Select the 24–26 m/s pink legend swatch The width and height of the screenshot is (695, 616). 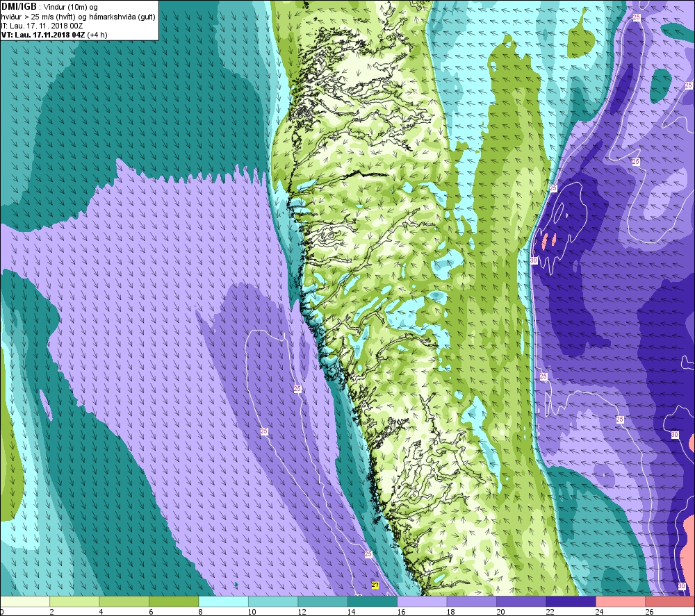[x=621, y=601]
